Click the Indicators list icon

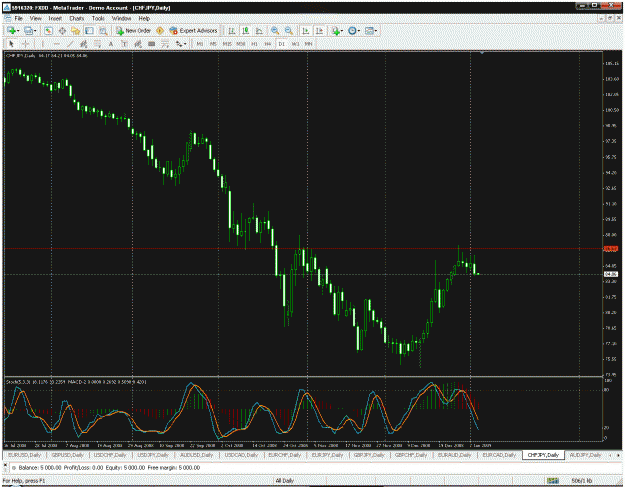pos(336,31)
